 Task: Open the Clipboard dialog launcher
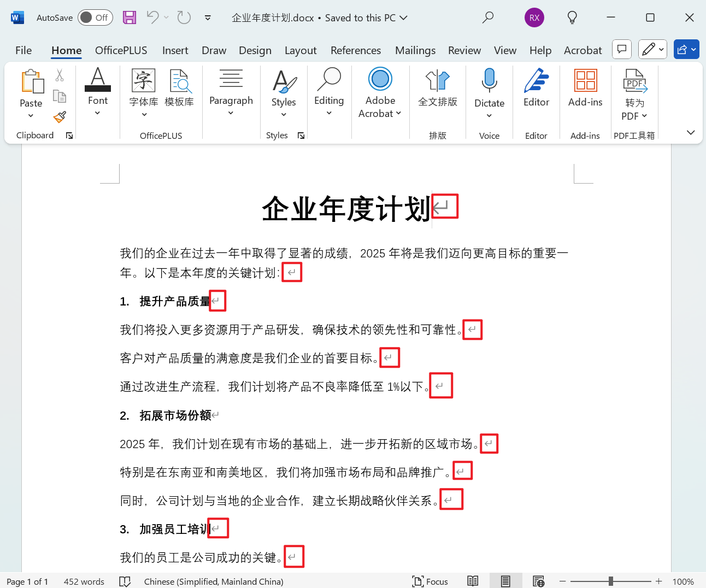coord(69,135)
